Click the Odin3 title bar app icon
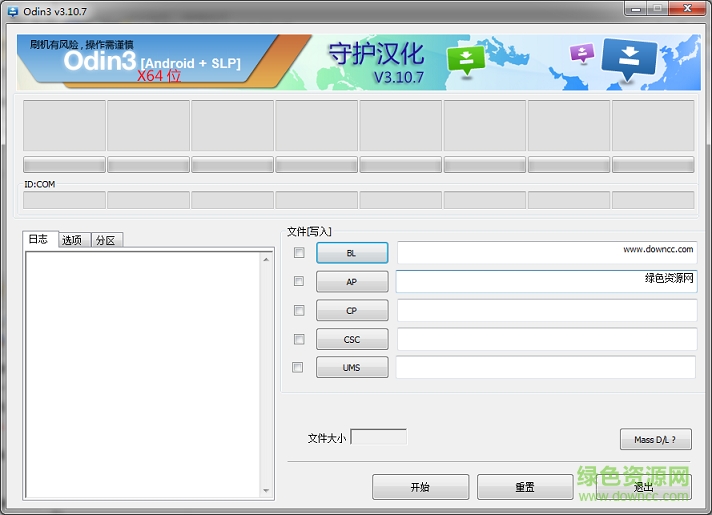Image resolution: width=712 pixels, height=515 pixels. tap(11, 8)
